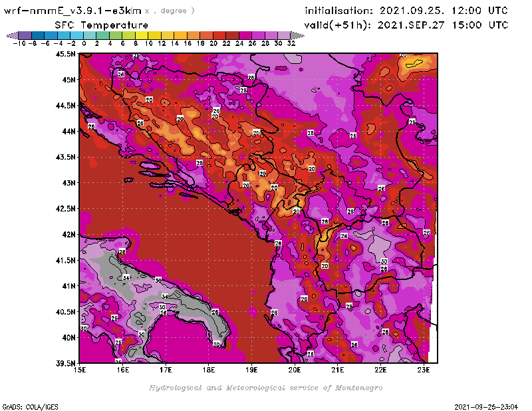Choose the swatch between -4 and -2
532x411 pixels.
click(x=64, y=36)
